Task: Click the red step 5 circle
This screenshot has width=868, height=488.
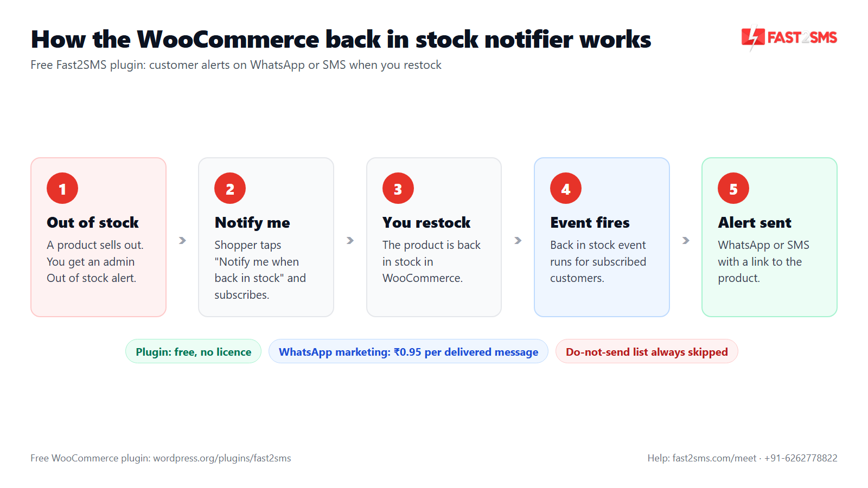Action: click(733, 188)
